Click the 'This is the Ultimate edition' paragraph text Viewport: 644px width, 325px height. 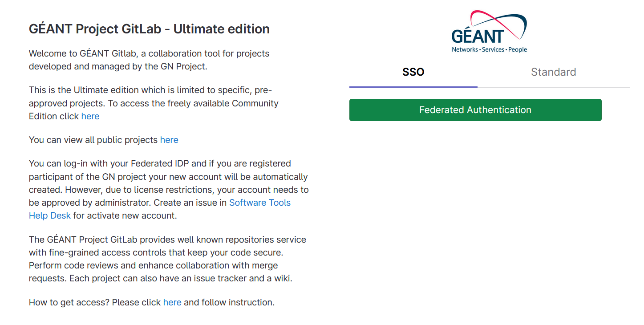[154, 103]
